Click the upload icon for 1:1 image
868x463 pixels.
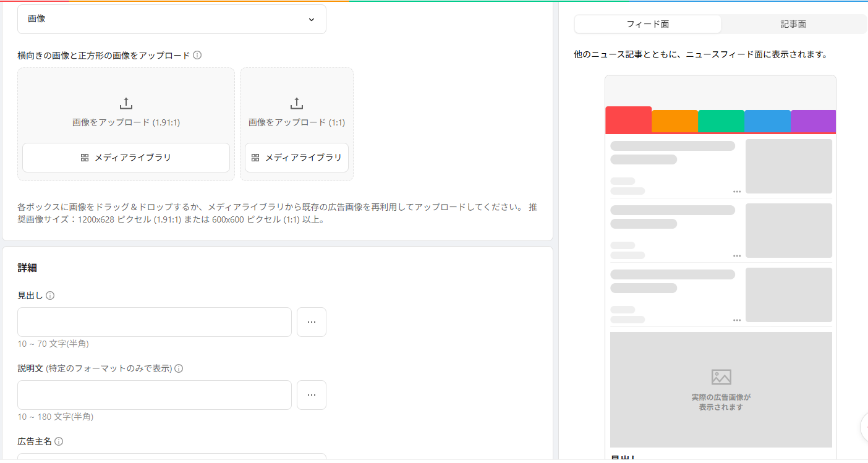[297, 103]
